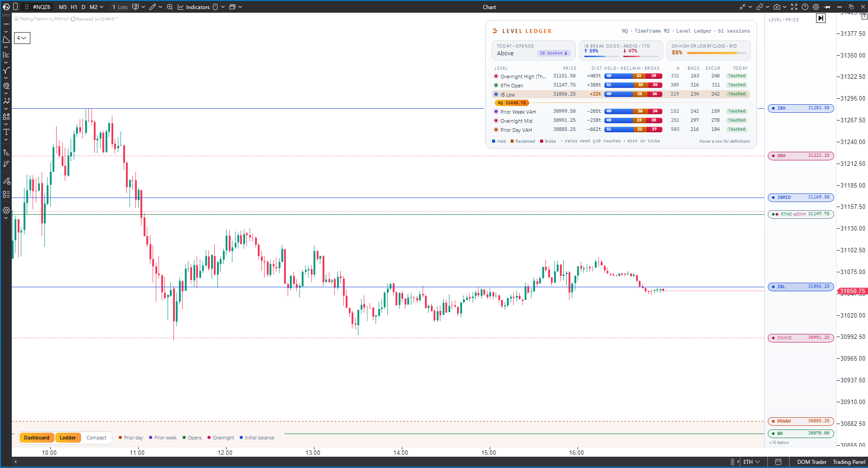868x468 pixels.
Task: Click the Lots quantity field
Action: click(x=120, y=7)
